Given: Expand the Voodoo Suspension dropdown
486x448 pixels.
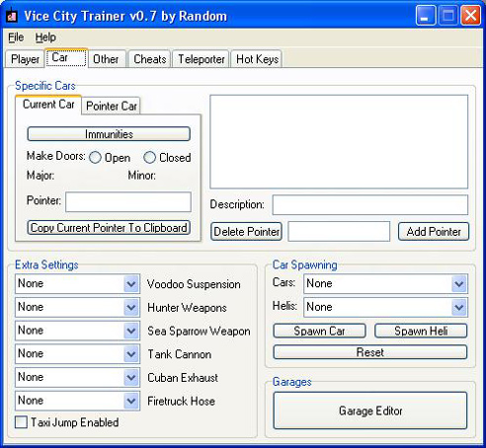Looking at the screenshot, I should coord(77,284).
